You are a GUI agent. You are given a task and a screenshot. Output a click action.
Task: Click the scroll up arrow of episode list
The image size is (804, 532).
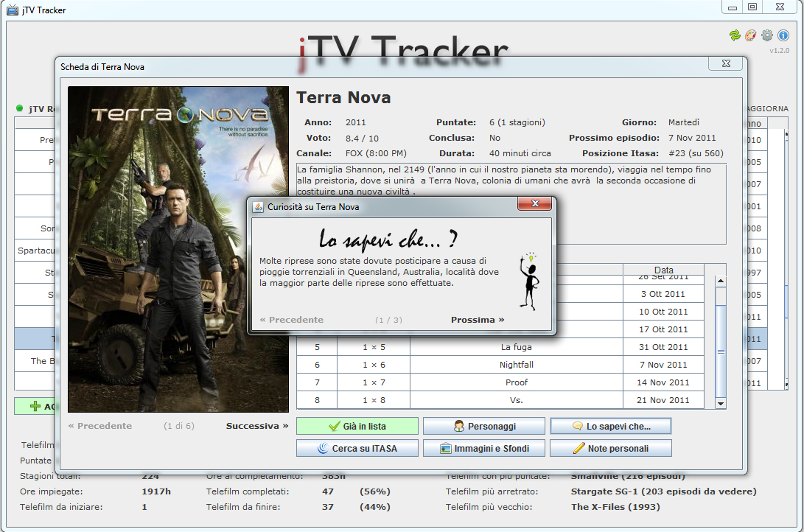(721, 281)
